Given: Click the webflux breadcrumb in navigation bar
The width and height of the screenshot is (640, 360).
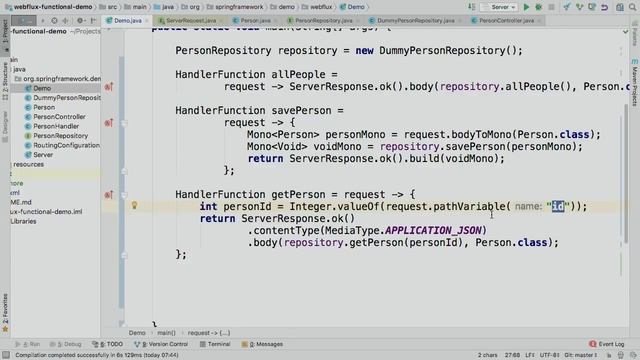Looking at the screenshot, I should (x=317, y=7).
